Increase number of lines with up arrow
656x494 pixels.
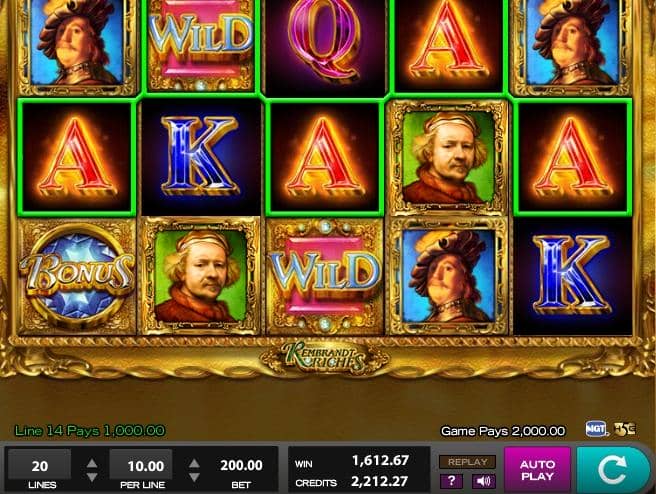click(x=92, y=463)
